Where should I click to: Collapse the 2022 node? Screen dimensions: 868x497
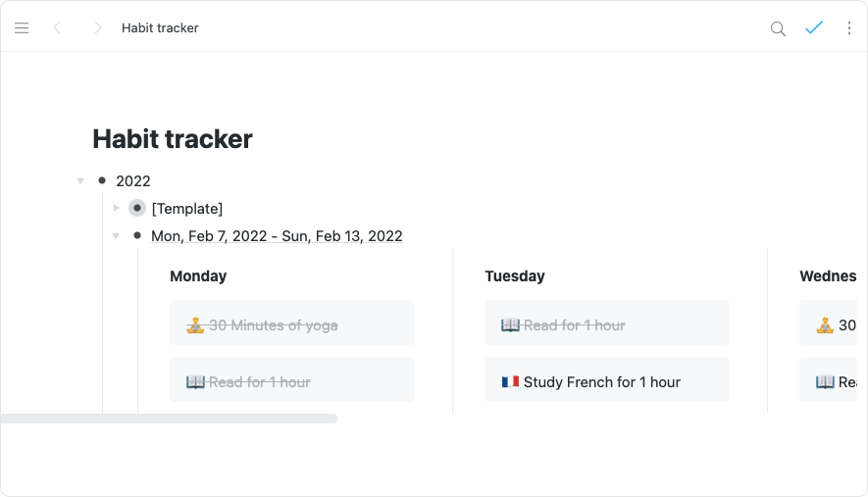coord(80,181)
